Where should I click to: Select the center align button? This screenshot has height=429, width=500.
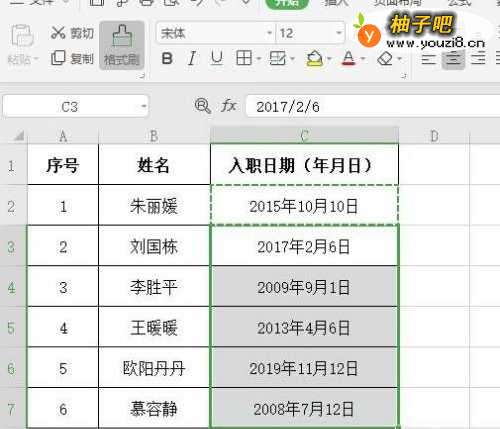tap(453, 59)
